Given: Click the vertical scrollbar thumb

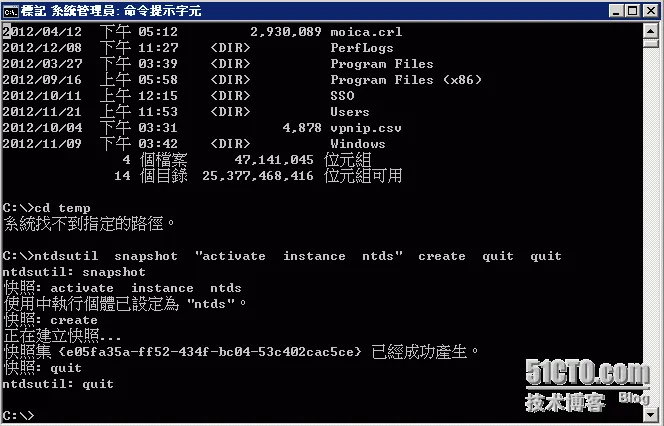Looking at the screenshot, I should (x=650, y=43).
